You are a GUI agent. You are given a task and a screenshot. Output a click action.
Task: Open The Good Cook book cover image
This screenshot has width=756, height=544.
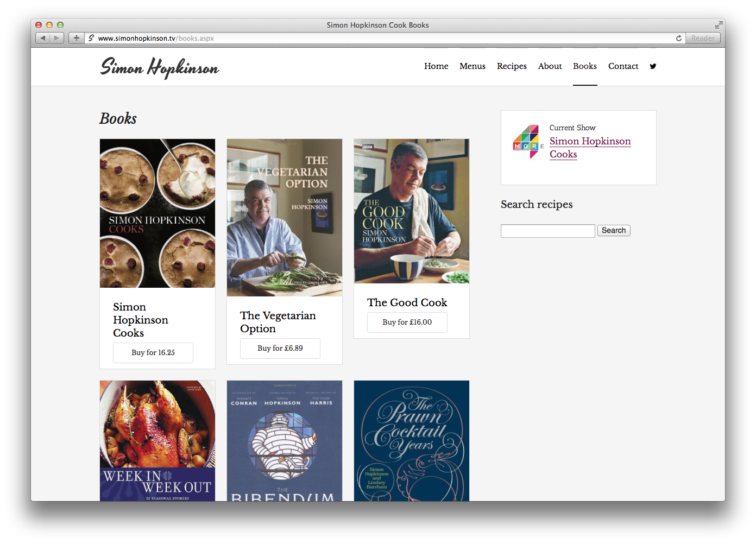412,211
